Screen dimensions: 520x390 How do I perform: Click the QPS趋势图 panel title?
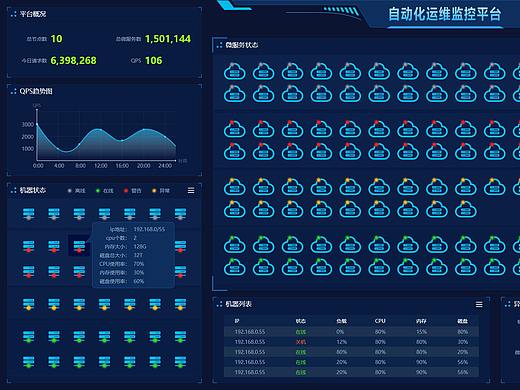[36, 91]
